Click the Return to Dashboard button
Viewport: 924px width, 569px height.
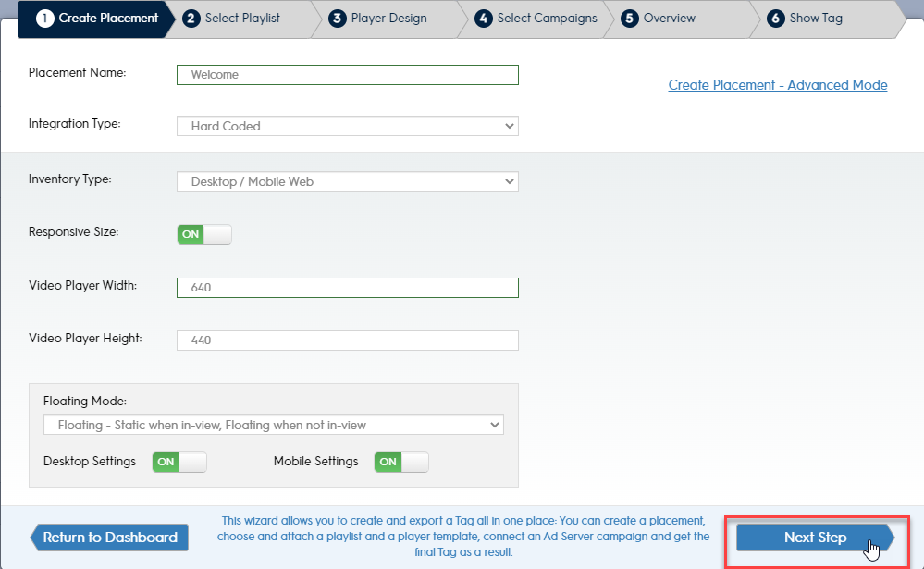pos(110,538)
